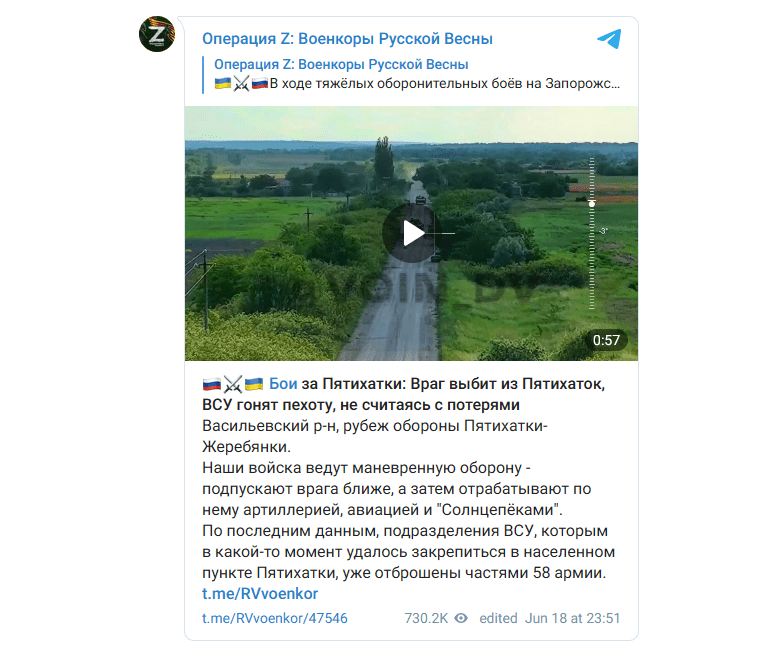Click the vertical tilt gauge in the video
Viewport: 777px width, 660px height.
click(592, 233)
